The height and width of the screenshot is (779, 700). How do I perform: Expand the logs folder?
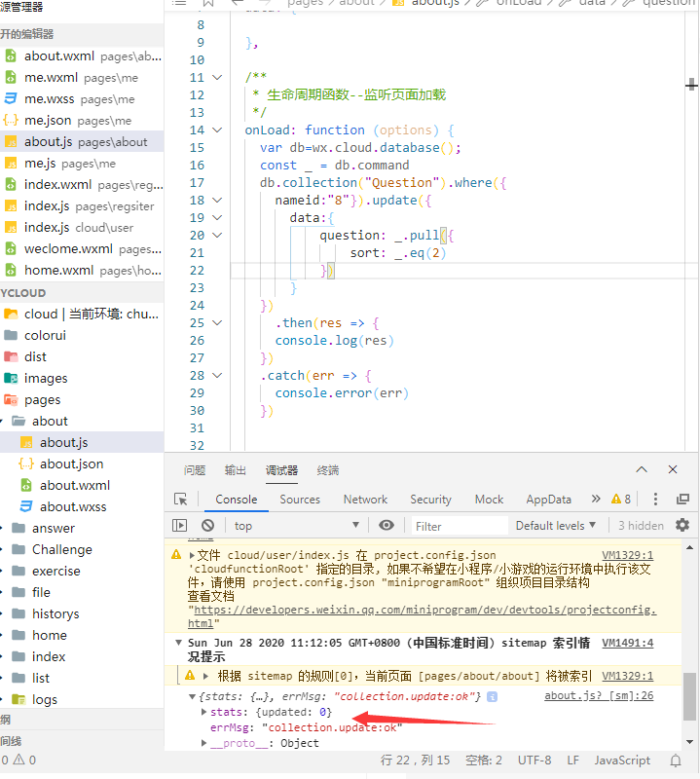[82, 699]
